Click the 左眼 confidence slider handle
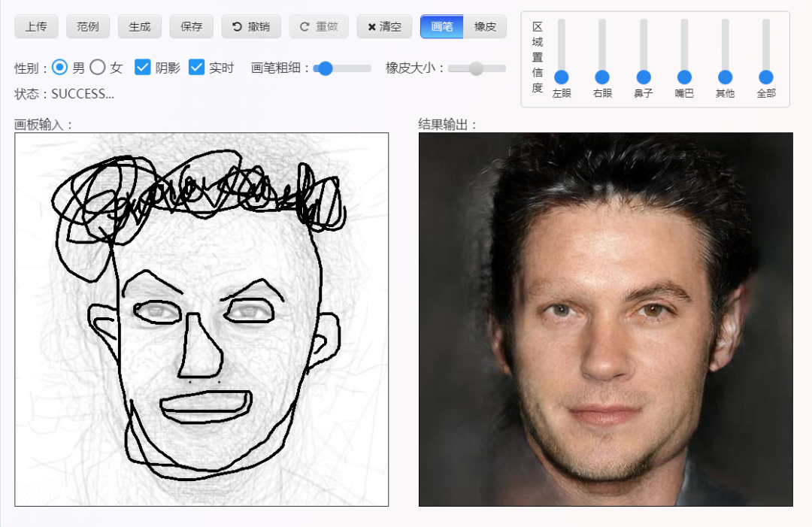The width and height of the screenshot is (812, 527). pyautogui.click(x=561, y=77)
